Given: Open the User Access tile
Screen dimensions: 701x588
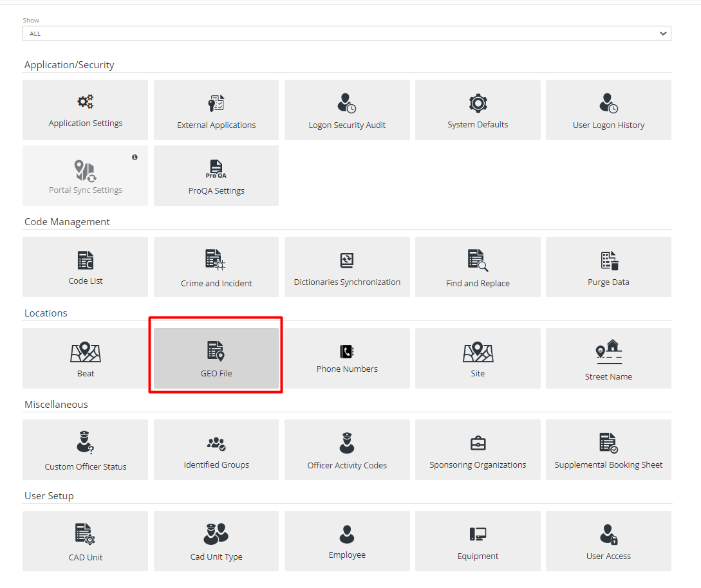Looking at the screenshot, I should tap(608, 541).
